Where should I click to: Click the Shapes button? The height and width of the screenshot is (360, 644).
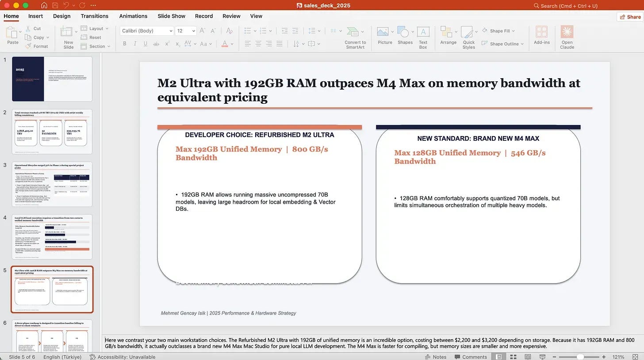[x=405, y=35]
